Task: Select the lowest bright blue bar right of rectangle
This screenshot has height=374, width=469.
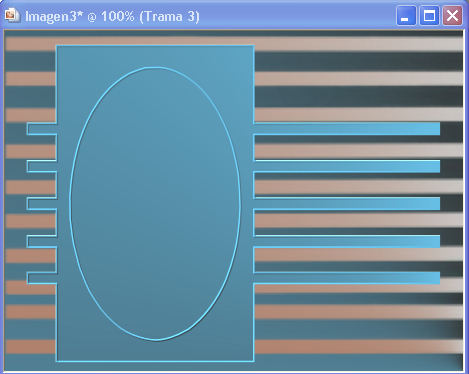Action: [347, 278]
